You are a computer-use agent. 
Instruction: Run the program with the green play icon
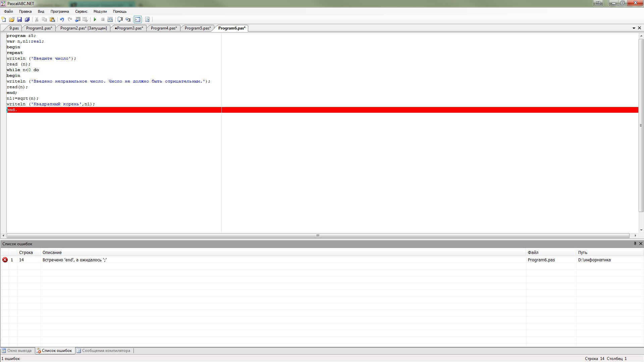pyautogui.click(x=95, y=19)
